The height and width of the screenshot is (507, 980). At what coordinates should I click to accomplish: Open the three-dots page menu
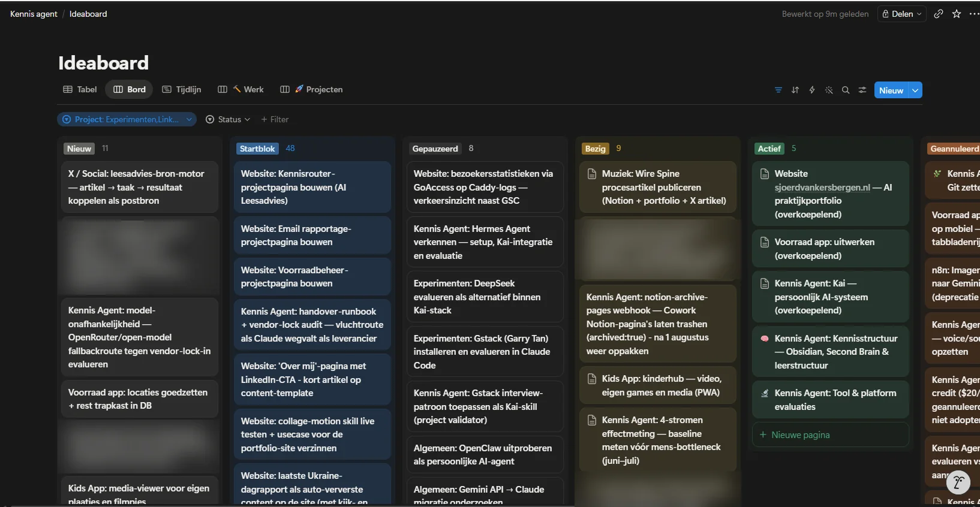974,14
